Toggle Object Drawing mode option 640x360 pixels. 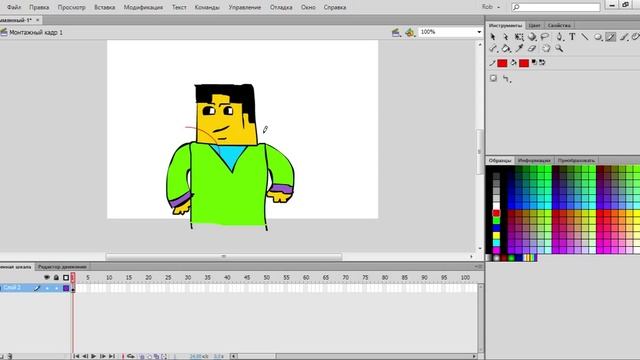coord(493,78)
